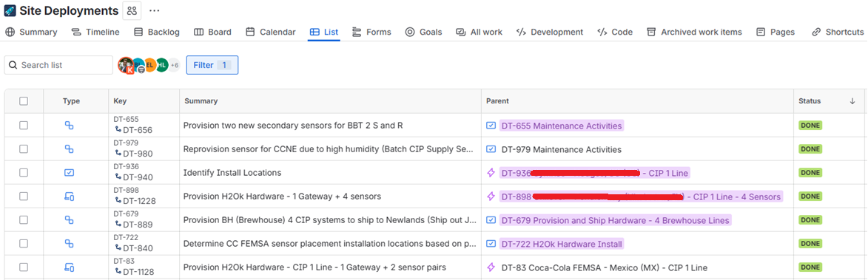The height and width of the screenshot is (280, 868).
Task: Open parent DT-722 H2Ok Hardware Install
Action: click(562, 244)
